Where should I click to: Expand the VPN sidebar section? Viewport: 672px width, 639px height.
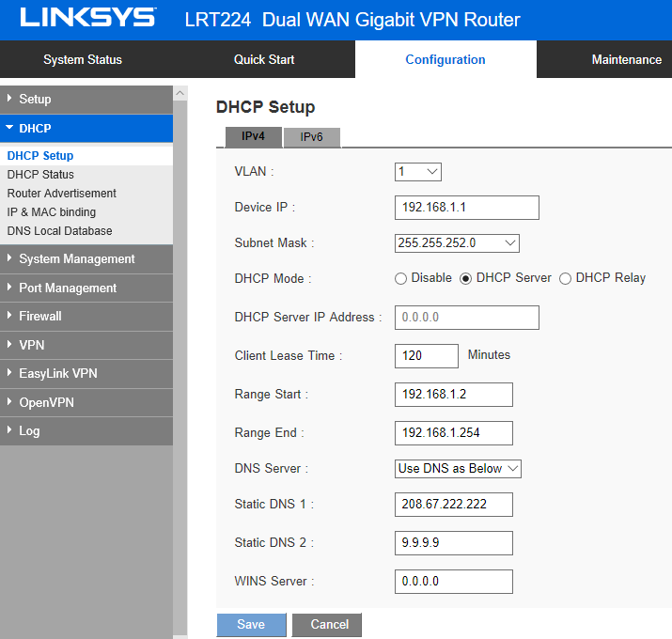(x=86, y=345)
